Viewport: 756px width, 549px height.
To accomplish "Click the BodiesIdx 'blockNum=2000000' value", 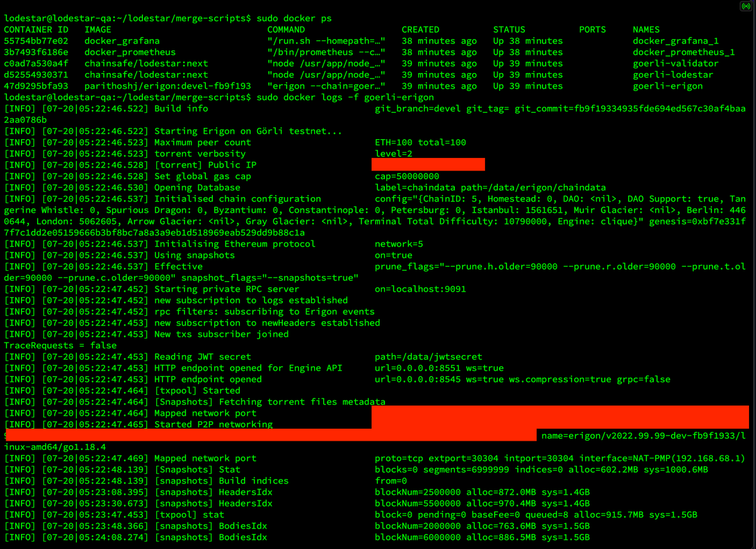I will [418, 527].
